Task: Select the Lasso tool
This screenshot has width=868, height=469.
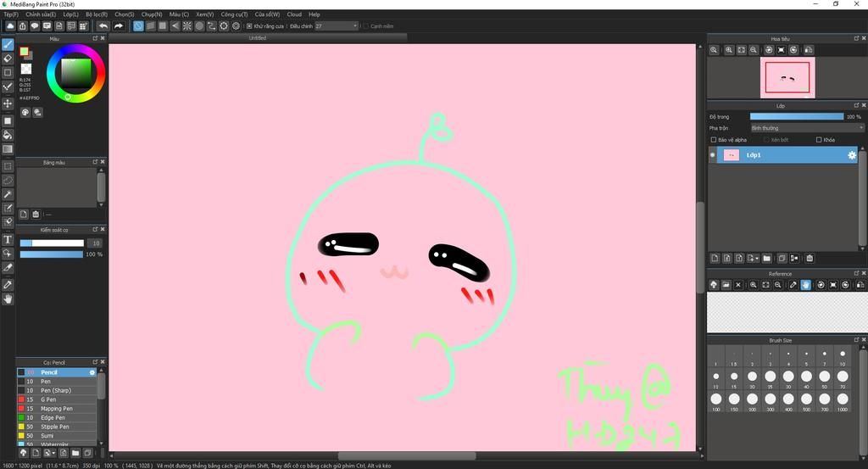Action: coord(8,181)
